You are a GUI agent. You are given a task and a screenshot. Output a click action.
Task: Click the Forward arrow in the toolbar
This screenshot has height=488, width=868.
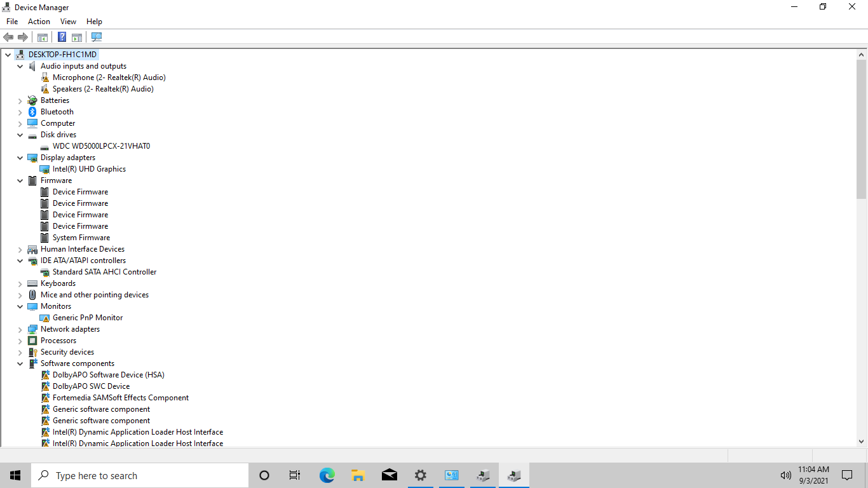[x=23, y=37]
